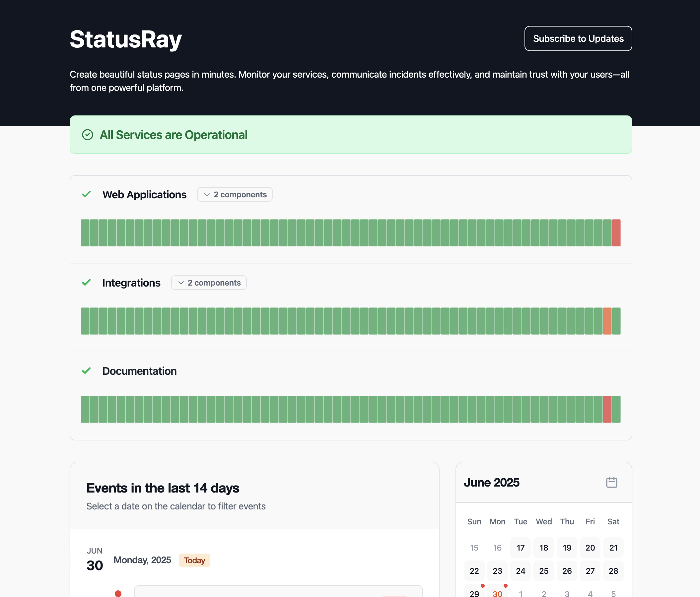Select June 21 on the calendar
The image size is (700, 597).
tap(613, 547)
